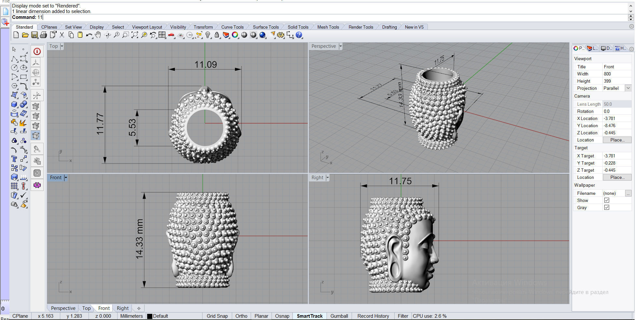Screen dimensions: 644x320
Task: Cut selection with scissors icon
Action: [x=62, y=35]
